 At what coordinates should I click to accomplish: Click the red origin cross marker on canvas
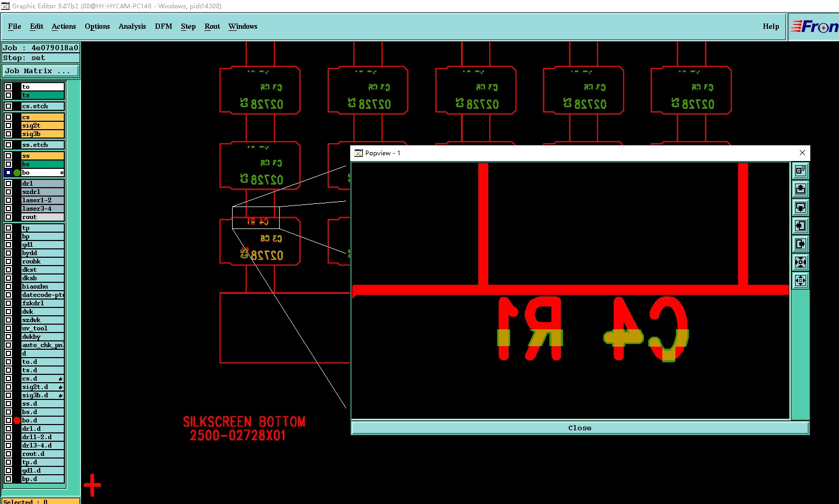[x=92, y=485]
